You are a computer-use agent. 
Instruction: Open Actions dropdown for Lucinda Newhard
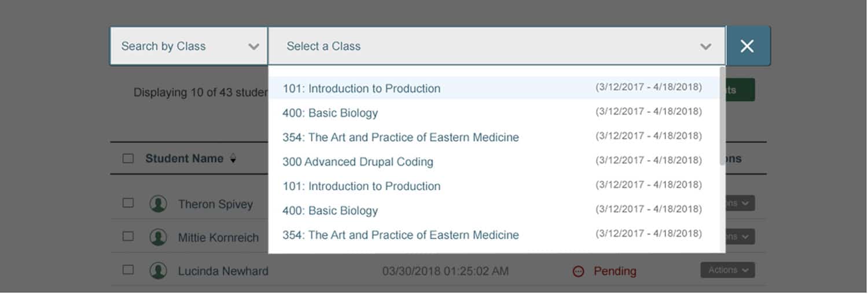(727, 270)
